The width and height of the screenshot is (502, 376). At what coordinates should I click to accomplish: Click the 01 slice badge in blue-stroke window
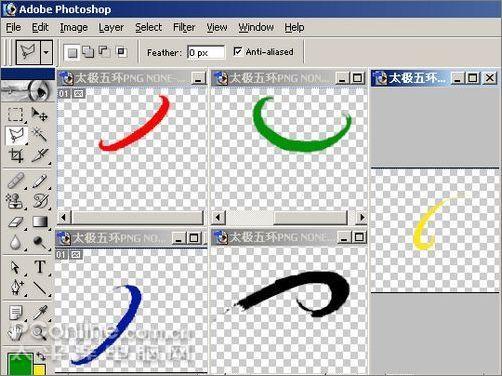point(61,255)
